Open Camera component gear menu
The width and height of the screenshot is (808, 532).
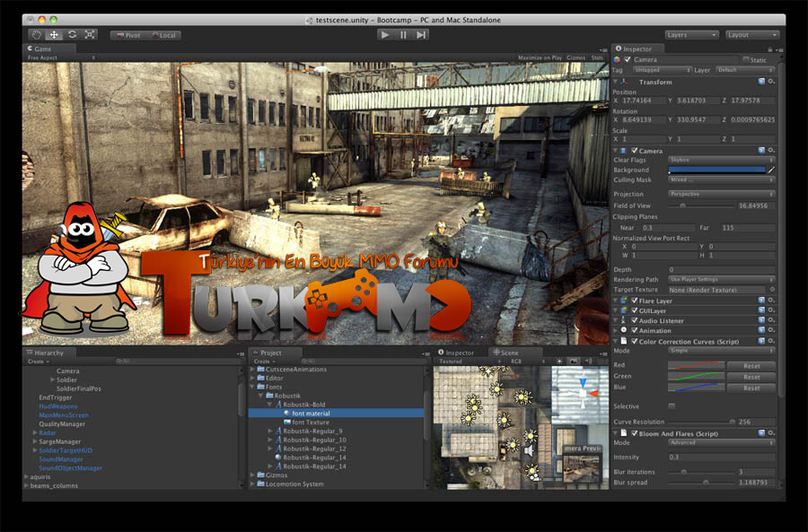[771, 151]
